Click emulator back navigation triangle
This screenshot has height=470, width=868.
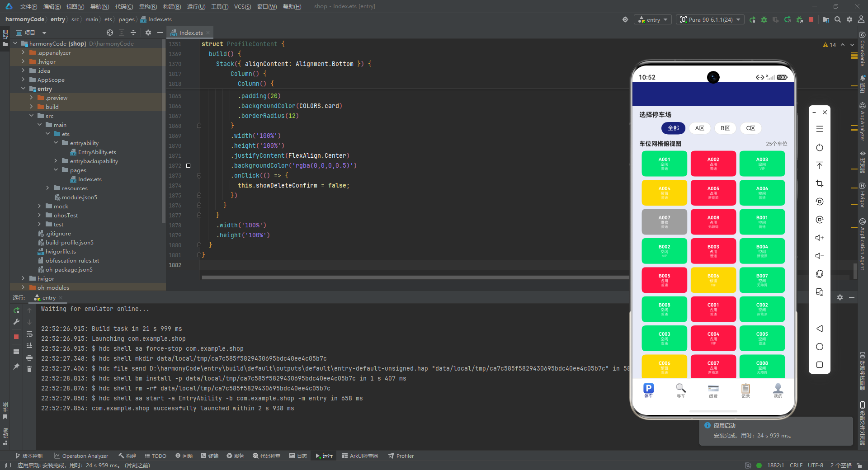(820, 329)
